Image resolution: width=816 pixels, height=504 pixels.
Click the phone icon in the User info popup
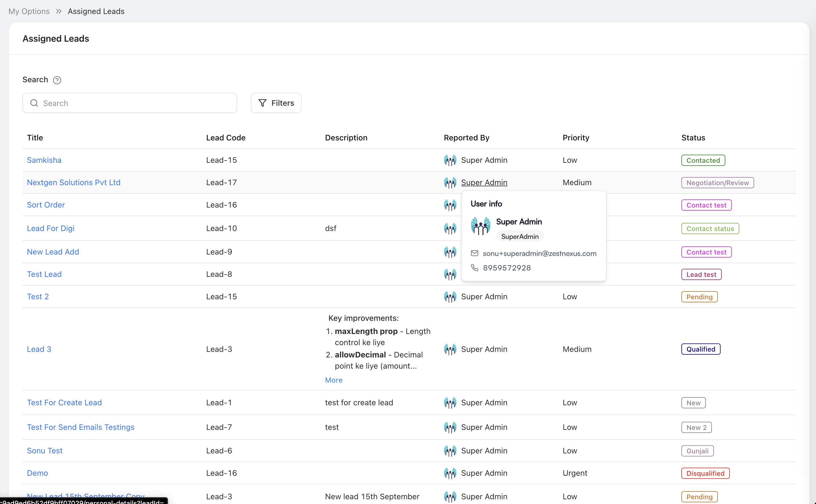coord(474,268)
